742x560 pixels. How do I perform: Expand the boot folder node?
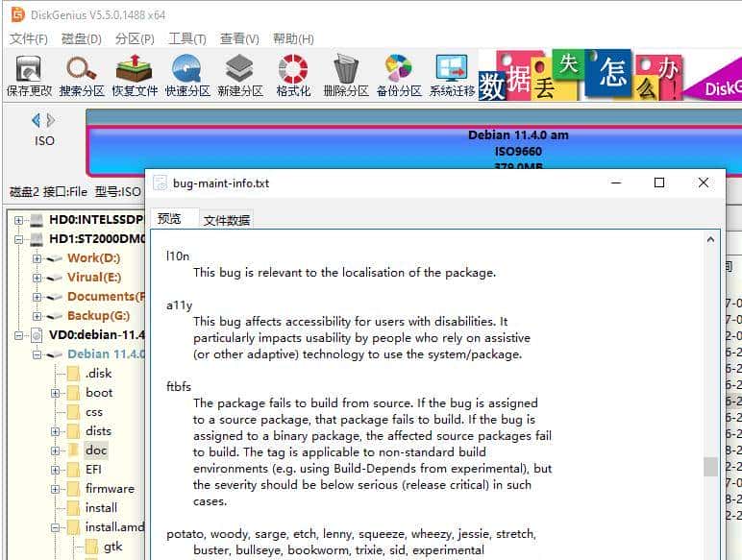tap(56, 393)
